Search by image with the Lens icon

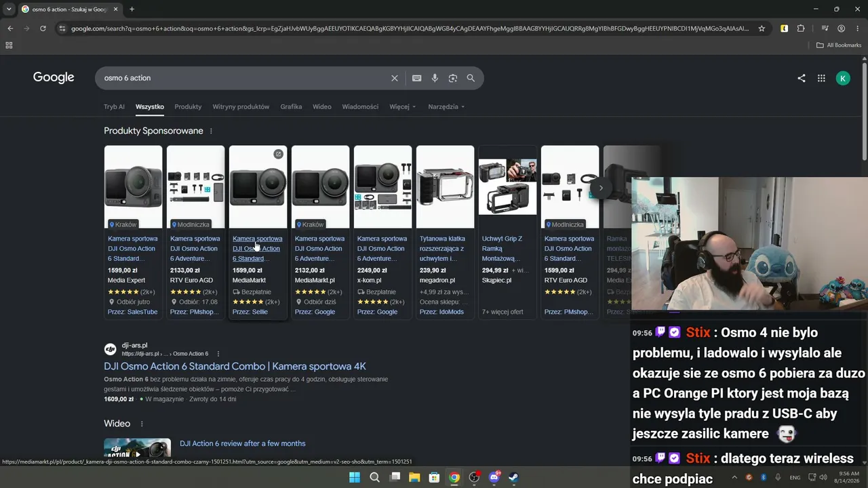click(x=453, y=78)
